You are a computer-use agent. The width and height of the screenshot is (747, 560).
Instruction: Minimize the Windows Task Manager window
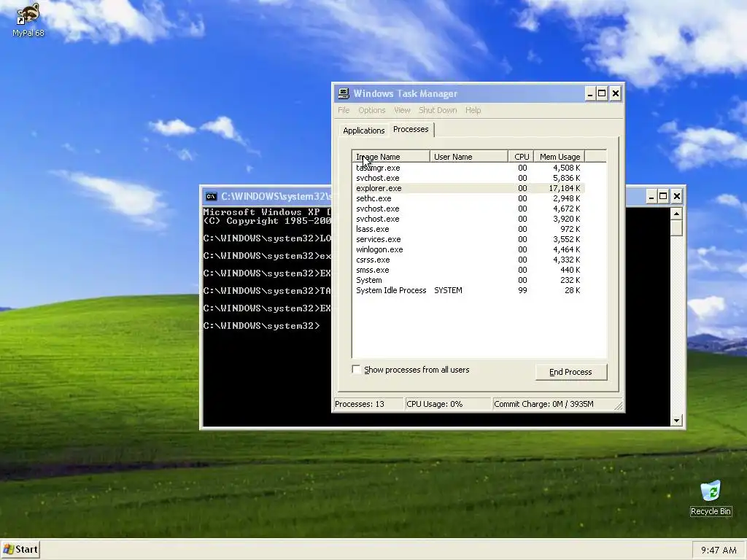(x=589, y=94)
